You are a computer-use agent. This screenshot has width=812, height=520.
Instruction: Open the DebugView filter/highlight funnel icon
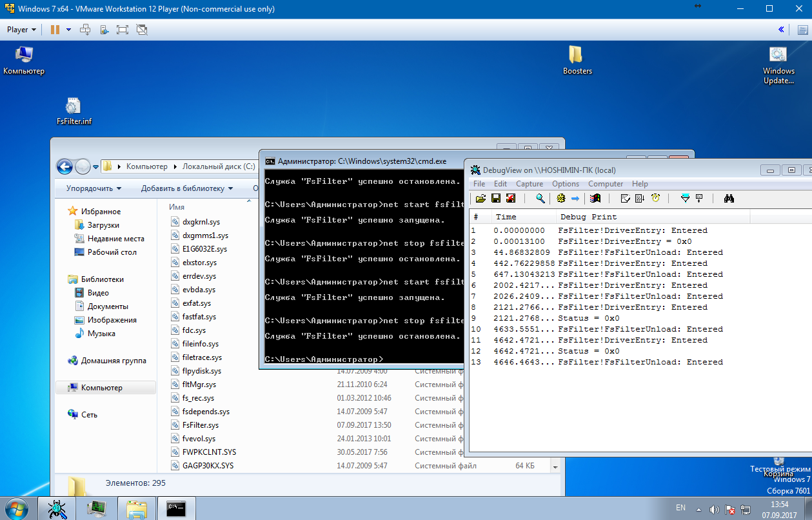point(686,199)
